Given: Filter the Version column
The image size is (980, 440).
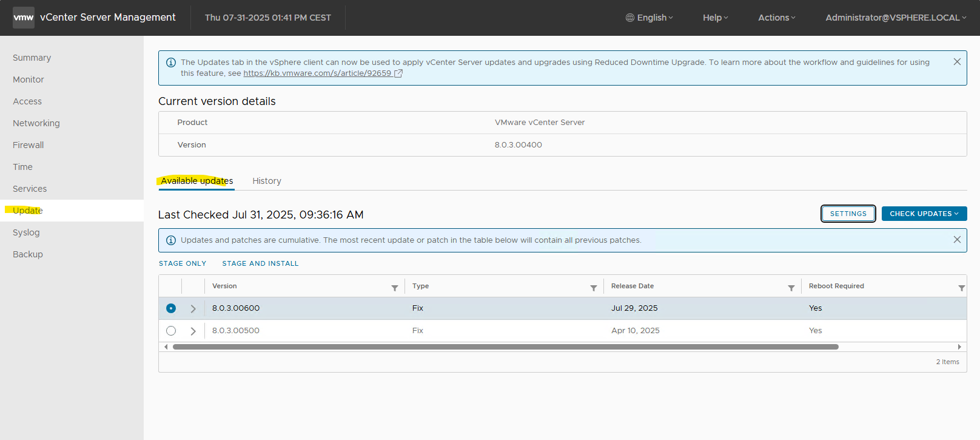Looking at the screenshot, I should (x=395, y=288).
